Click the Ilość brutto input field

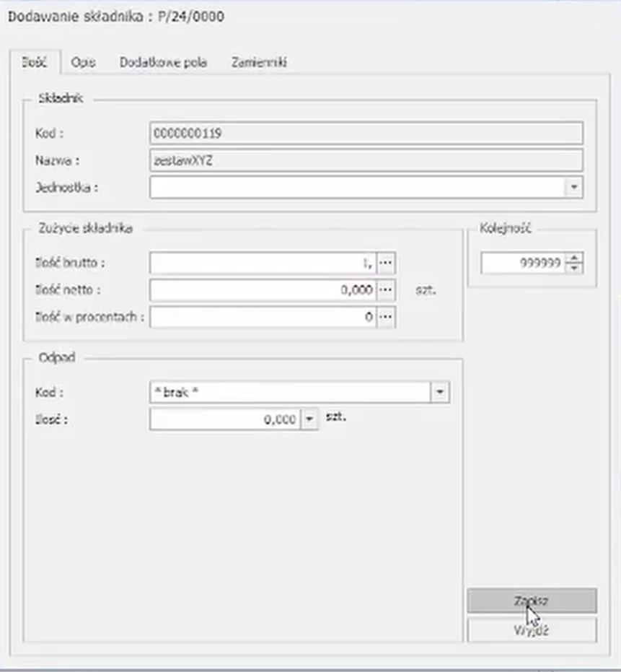point(263,263)
